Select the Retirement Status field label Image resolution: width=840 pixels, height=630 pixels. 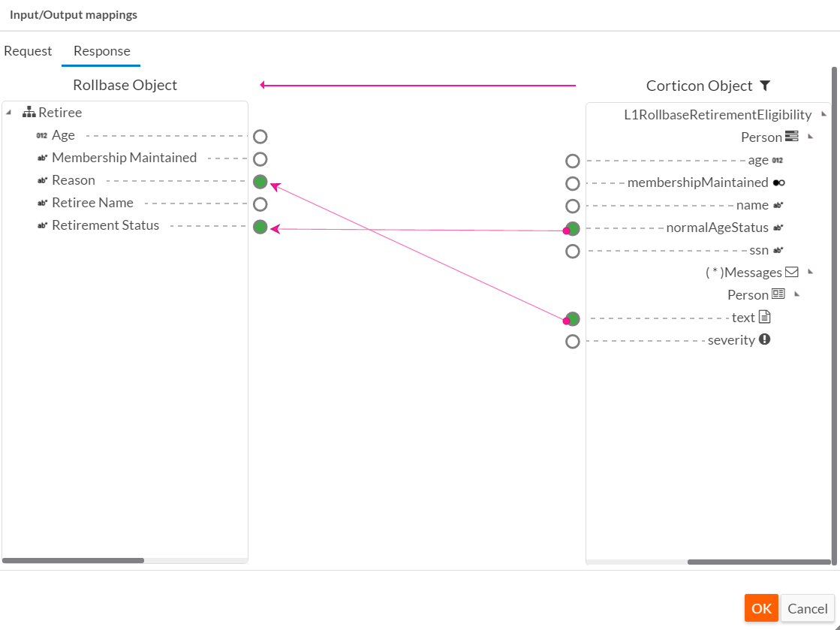coord(106,225)
